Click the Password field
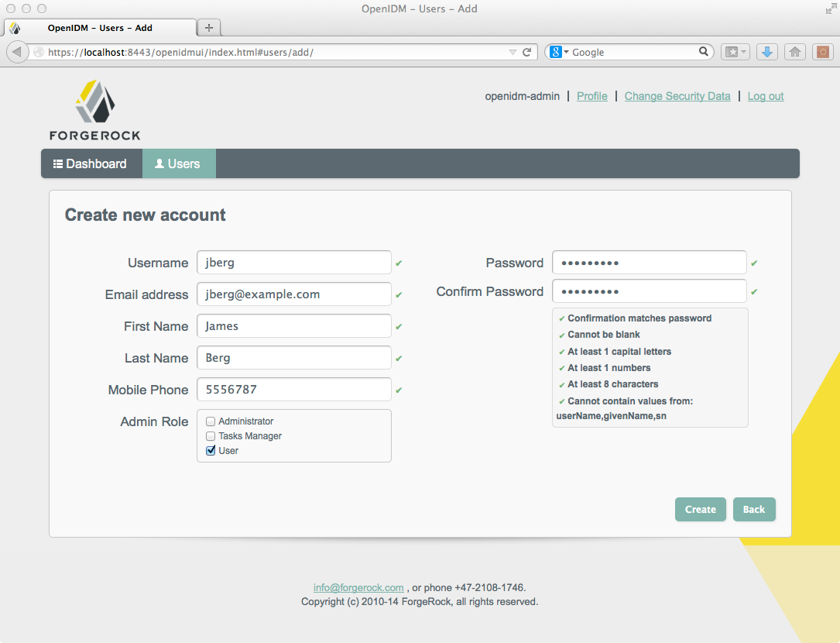Image resolution: width=840 pixels, height=643 pixels. pyautogui.click(x=650, y=263)
